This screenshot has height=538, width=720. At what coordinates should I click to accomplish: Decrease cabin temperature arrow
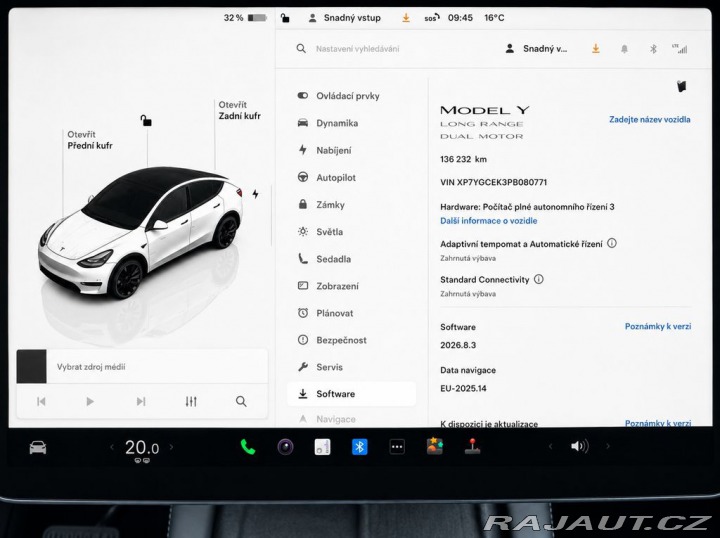(112, 447)
